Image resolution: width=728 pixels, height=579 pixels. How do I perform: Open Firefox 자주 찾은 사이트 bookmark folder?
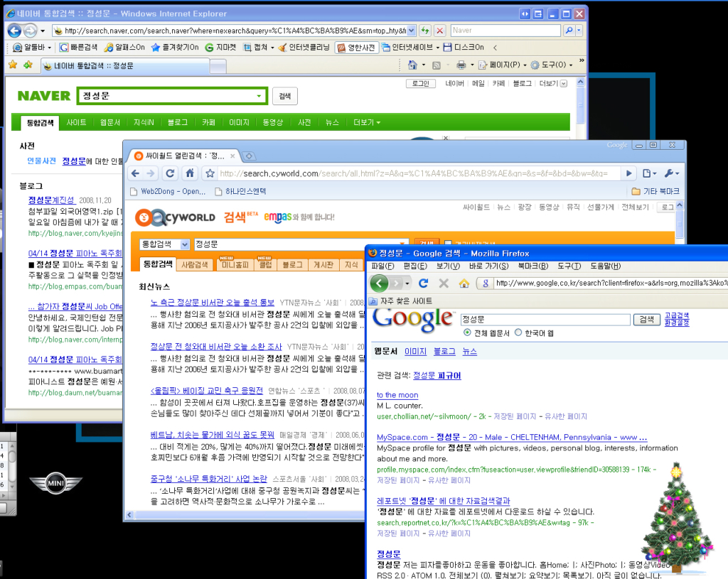401,301
